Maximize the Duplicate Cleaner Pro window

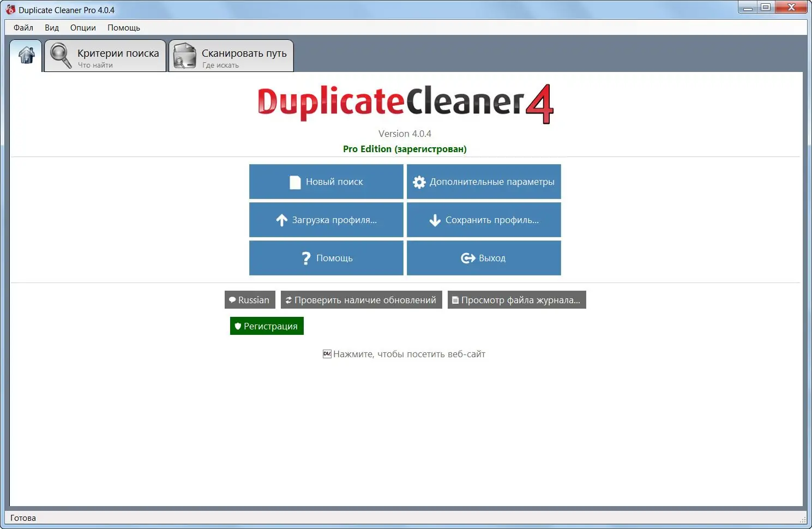[x=766, y=8]
